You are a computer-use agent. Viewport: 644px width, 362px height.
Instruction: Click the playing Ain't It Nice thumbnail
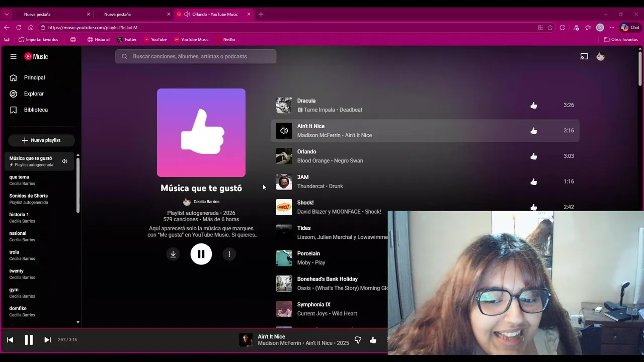click(x=284, y=131)
